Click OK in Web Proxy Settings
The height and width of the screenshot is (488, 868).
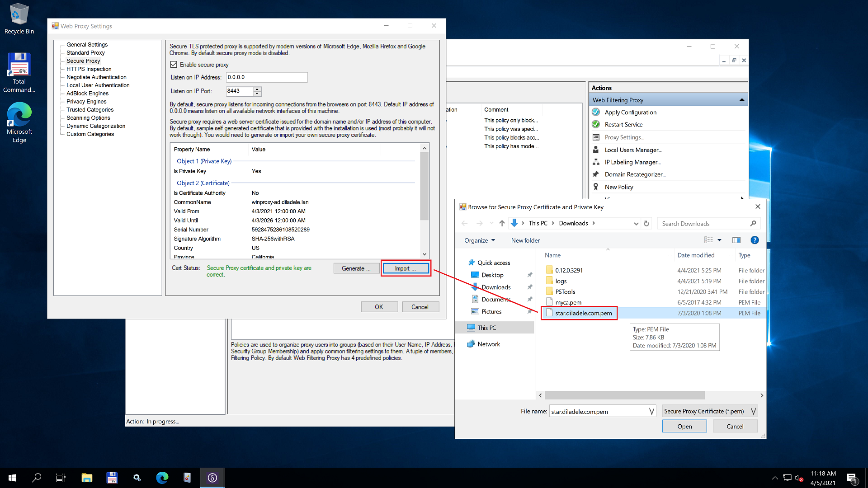[379, 307]
